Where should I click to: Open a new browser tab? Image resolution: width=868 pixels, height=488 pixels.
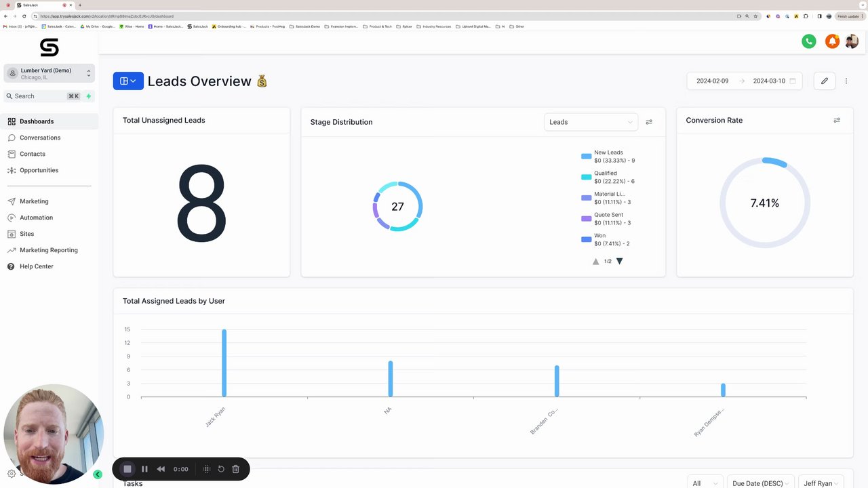coord(80,5)
